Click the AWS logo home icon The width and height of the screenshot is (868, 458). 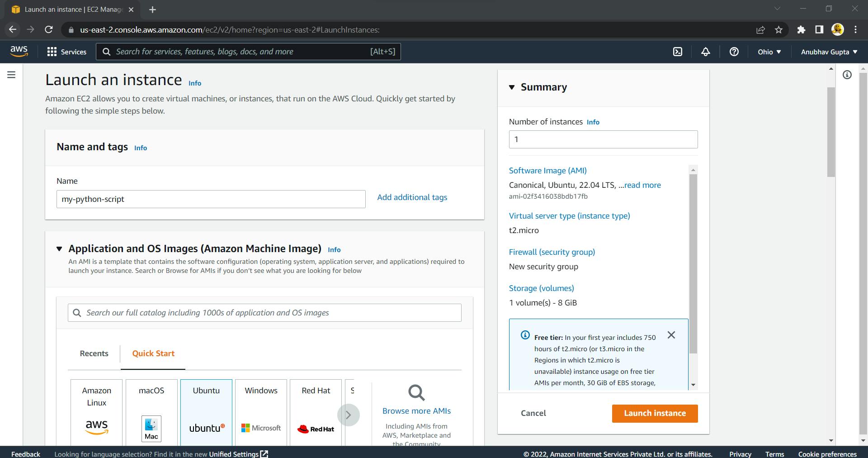19,52
